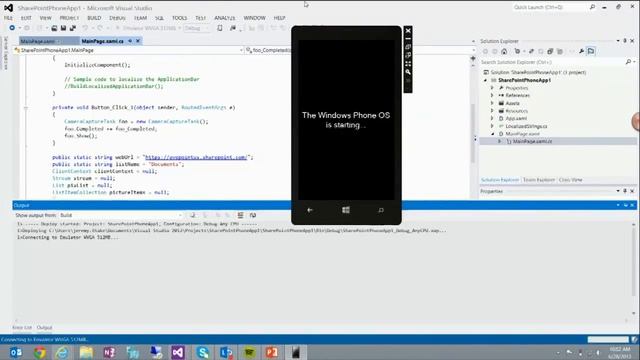This screenshot has width=640, height=360.
Task: Toggle Preview Selected Items in Solution Explorer
Action: tap(591, 51)
